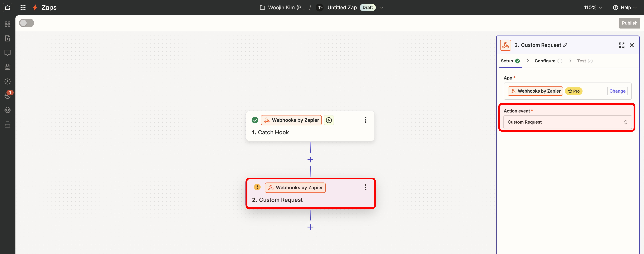Open the apps grid launcher
Viewport: 644px width, 254px height.
[23, 8]
